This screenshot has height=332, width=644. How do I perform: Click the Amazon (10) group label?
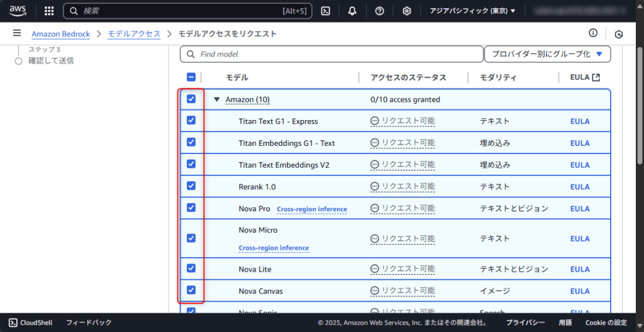(x=247, y=99)
